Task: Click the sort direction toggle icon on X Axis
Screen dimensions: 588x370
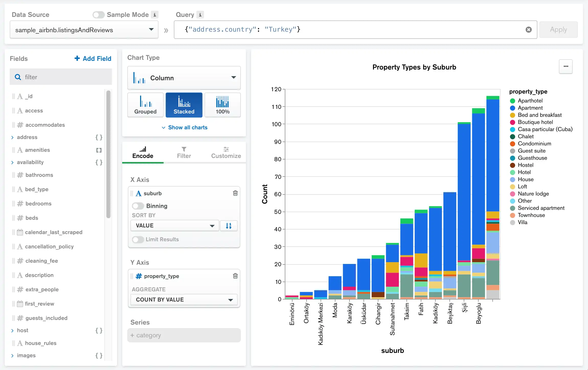Action: [229, 225]
